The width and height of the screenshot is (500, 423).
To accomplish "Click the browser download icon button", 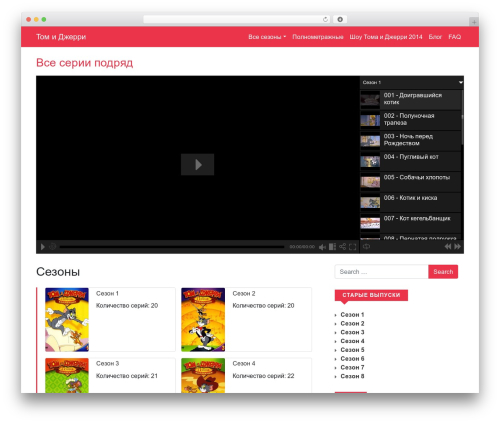I will 340,19.
